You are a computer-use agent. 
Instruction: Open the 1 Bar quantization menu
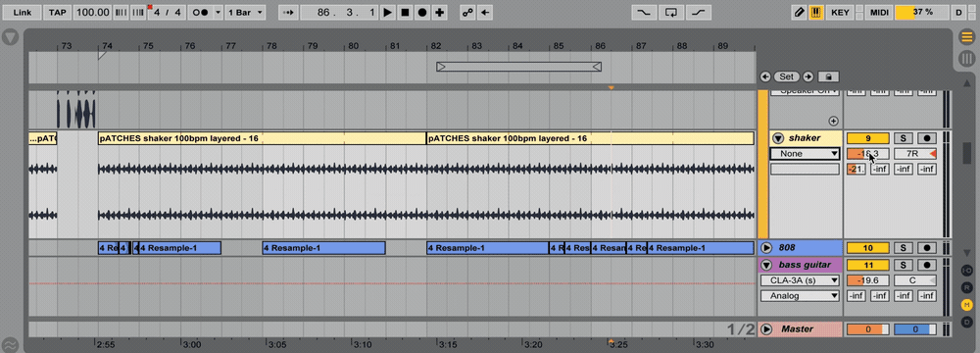[245, 12]
